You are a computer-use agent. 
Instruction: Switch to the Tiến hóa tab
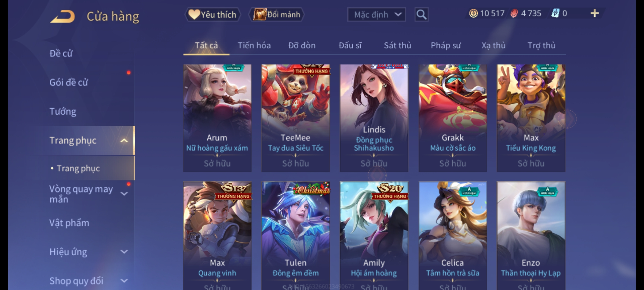point(254,45)
